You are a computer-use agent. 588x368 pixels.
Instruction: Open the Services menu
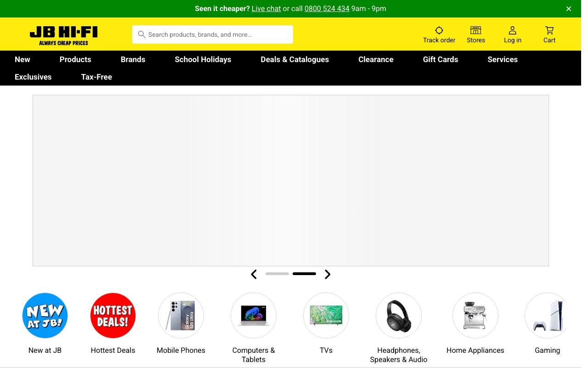[x=503, y=59]
